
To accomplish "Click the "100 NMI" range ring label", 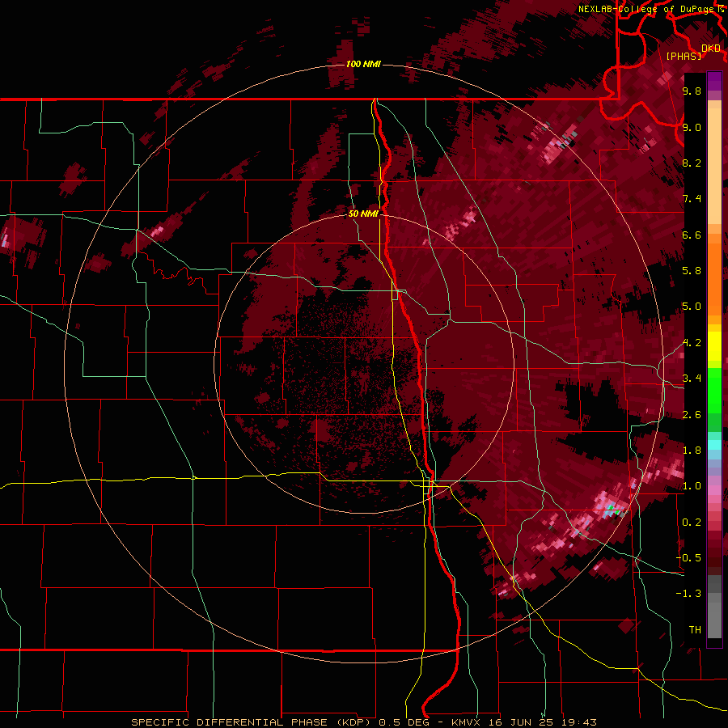I will tap(363, 64).
